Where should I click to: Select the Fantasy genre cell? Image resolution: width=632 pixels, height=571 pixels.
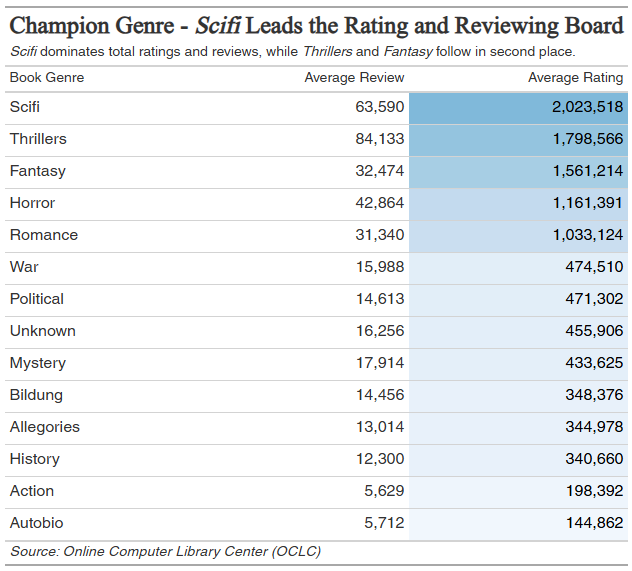click(x=37, y=171)
